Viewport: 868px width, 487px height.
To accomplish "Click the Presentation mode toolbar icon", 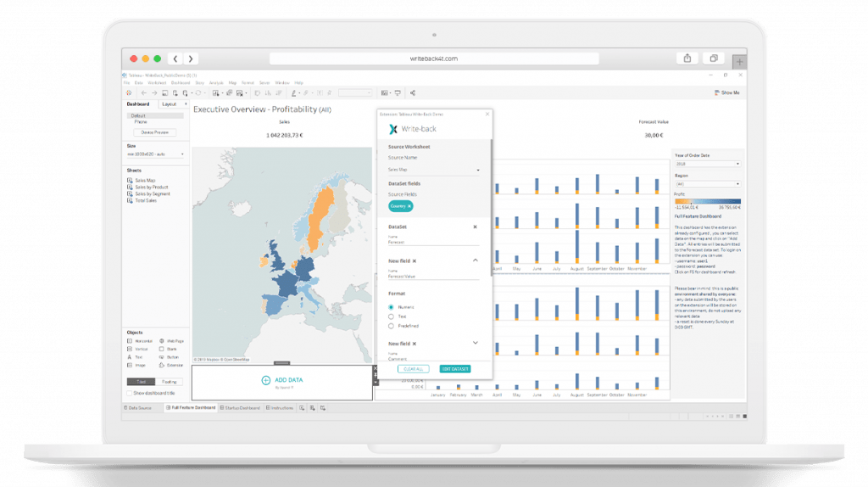I will (x=398, y=93).
